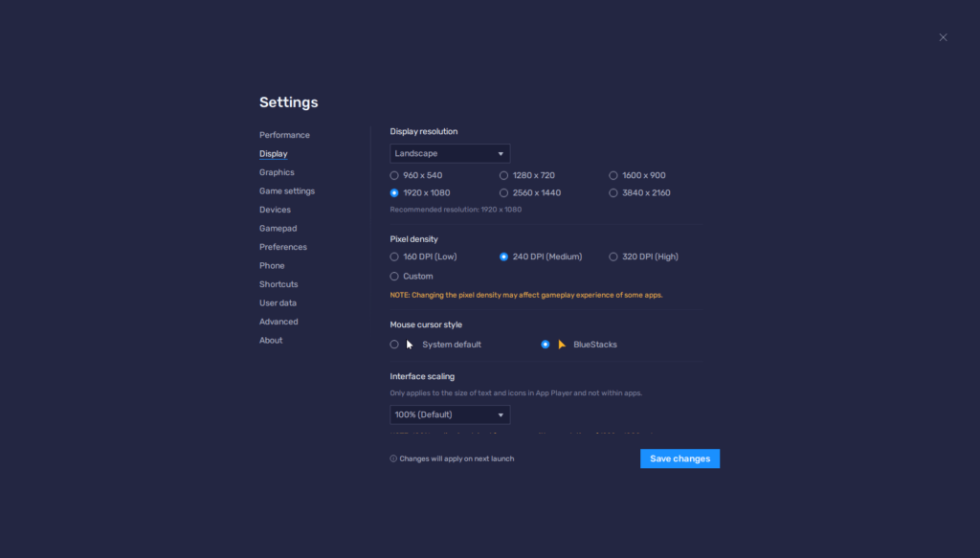Open User data section
Screen dimensions: 980x558
pos(278,303)
